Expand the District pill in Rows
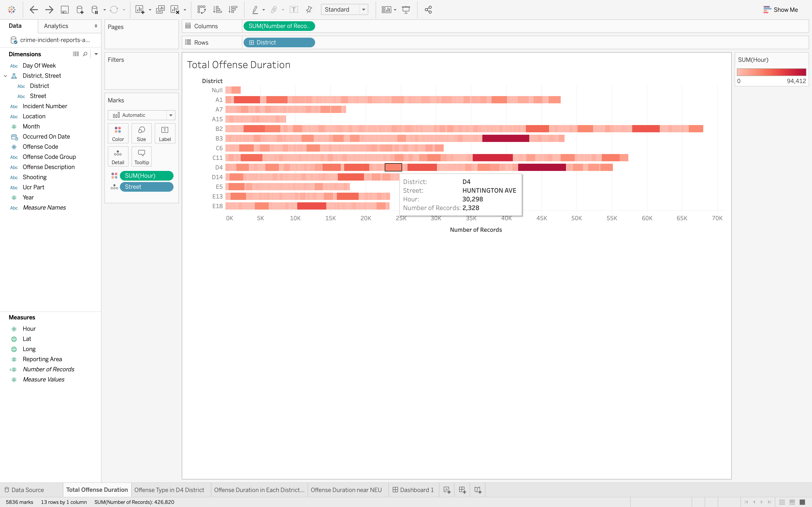 pos(251,42)
